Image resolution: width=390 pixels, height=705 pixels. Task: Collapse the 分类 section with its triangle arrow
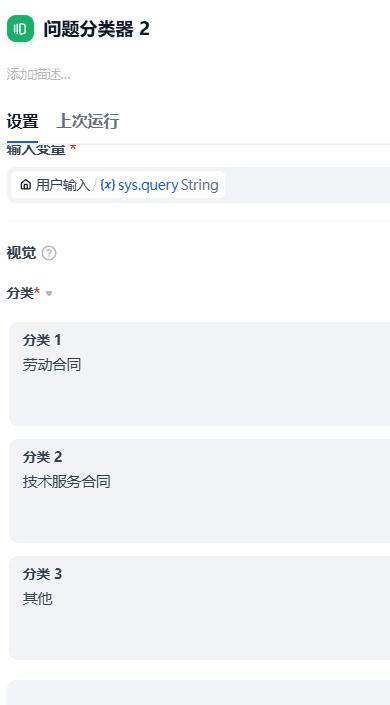tap(49, 294)
